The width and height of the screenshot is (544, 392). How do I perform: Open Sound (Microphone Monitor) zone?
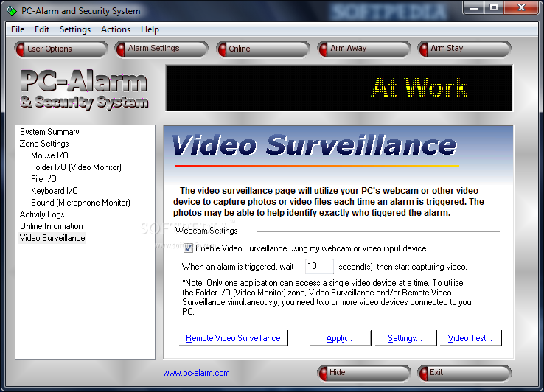point(81,203)
